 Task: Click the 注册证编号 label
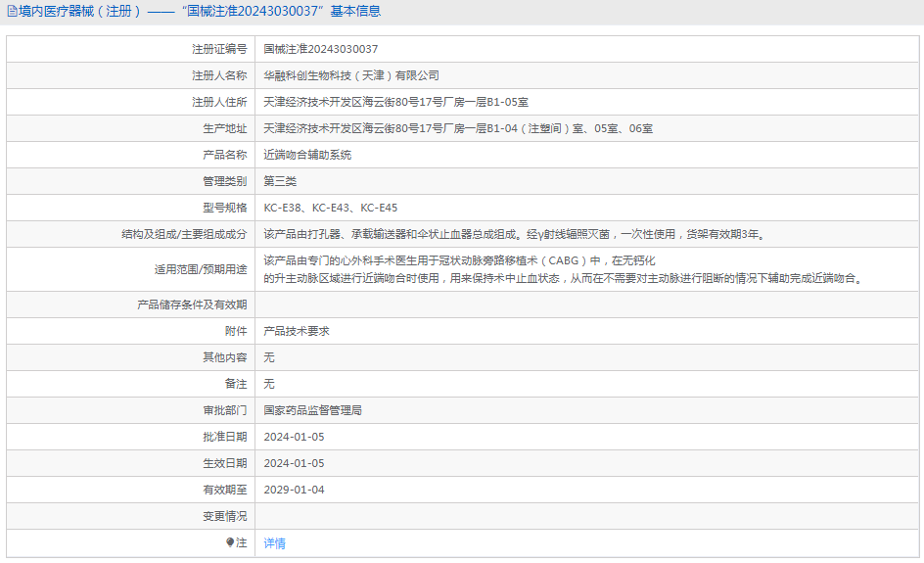click(219, 49)
